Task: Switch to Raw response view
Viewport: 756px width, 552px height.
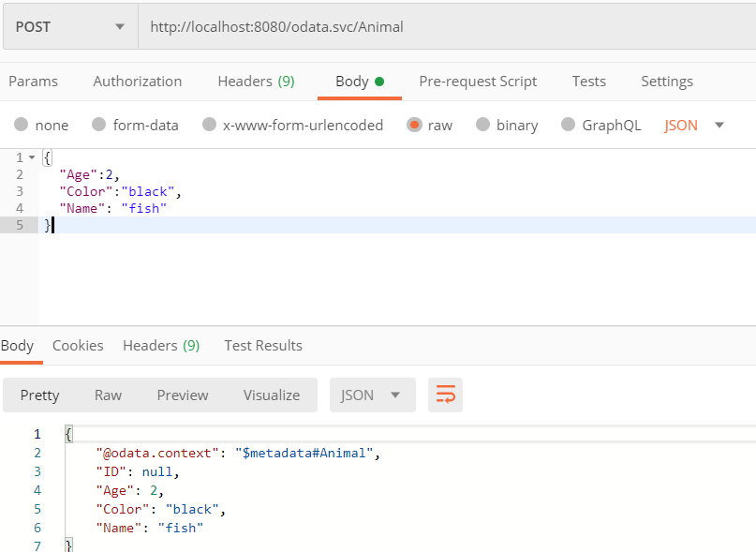Action: pyautogui.click(x=108, y=395)
